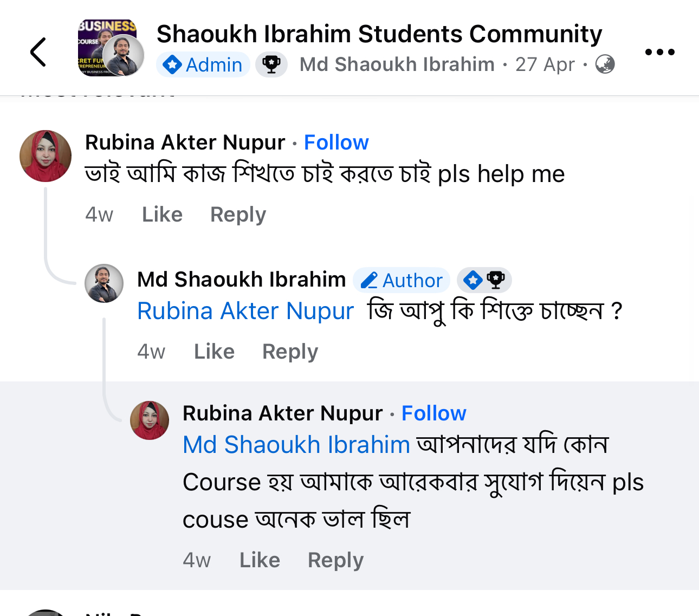699x616 pixels.
Task: Open Md Shaoukh Ibrahim's comment avatar
Action: coord(104,283)
